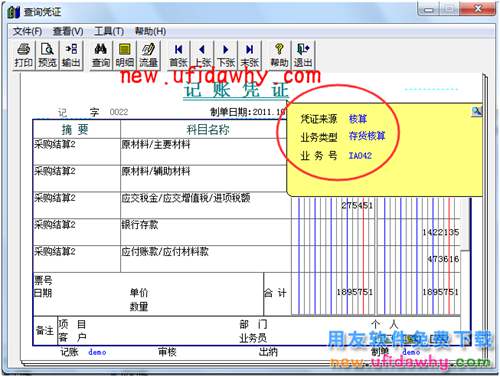500x377 pixels.
Task: Open the 流量 cash flow icon
Action: [148, 55]
